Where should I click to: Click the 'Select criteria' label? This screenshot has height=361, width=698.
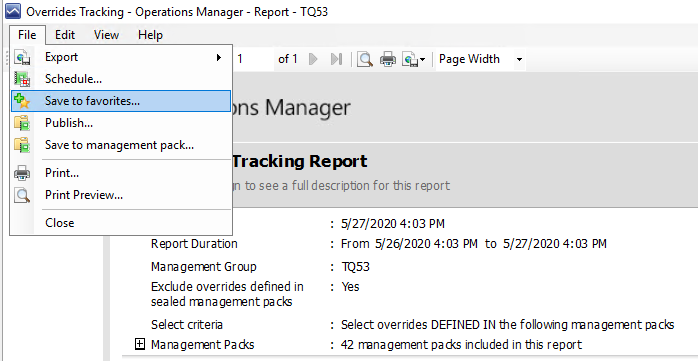[187, 324]
